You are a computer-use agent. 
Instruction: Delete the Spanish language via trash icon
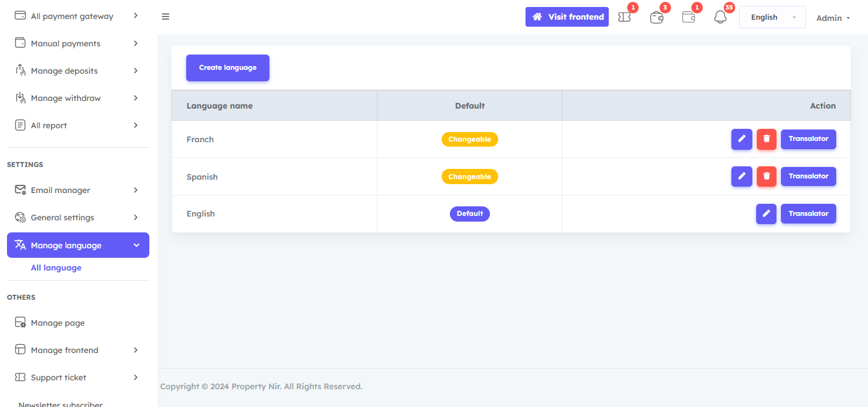point(766,177)
